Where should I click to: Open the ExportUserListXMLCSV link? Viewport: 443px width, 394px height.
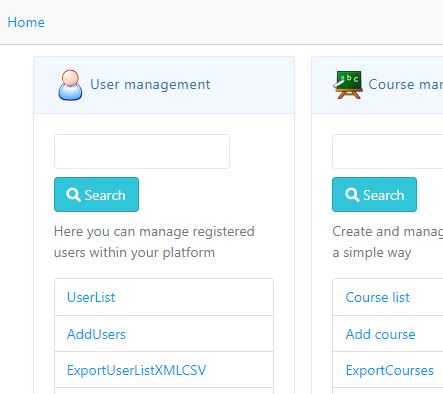[x=136, y=370]
